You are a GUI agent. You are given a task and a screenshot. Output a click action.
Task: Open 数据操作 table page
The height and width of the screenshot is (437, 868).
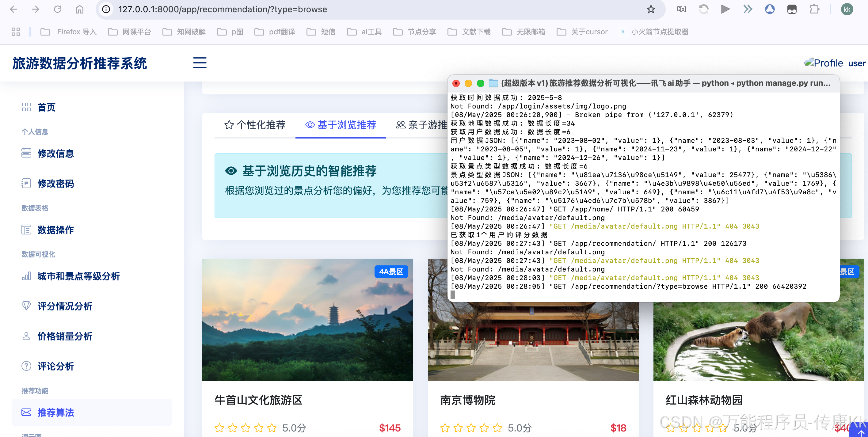tap(55, 230)
